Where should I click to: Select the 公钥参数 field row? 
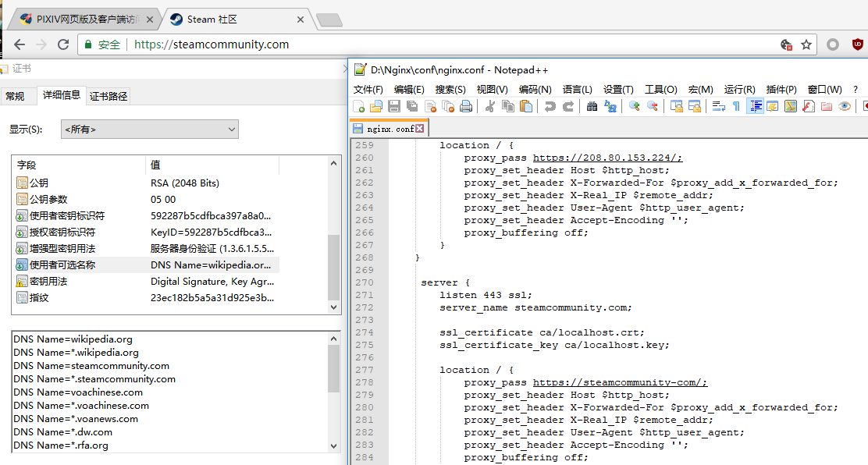(147, 199)
